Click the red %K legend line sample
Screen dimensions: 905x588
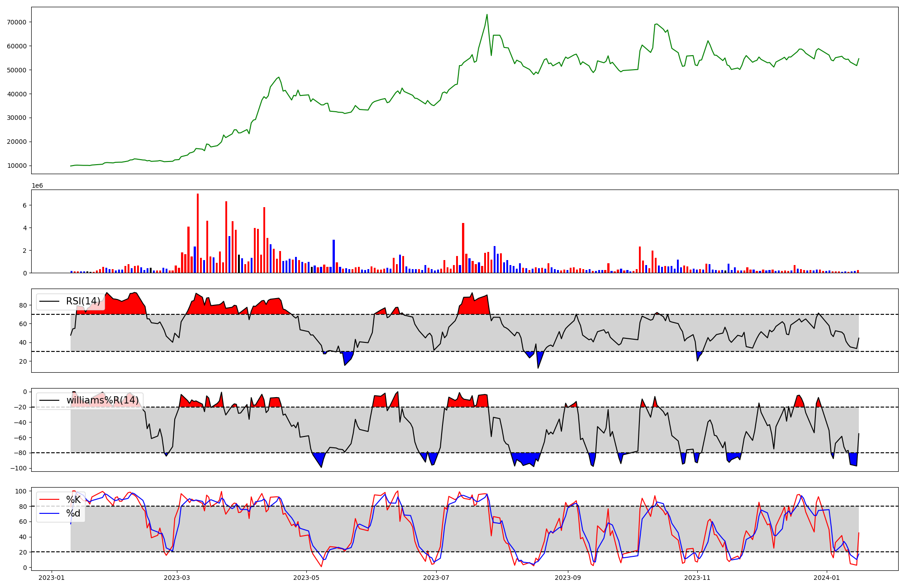point(50,500)
